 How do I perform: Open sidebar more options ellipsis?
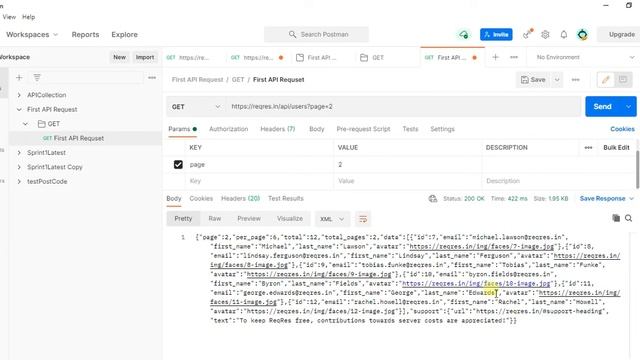[152, 78]
